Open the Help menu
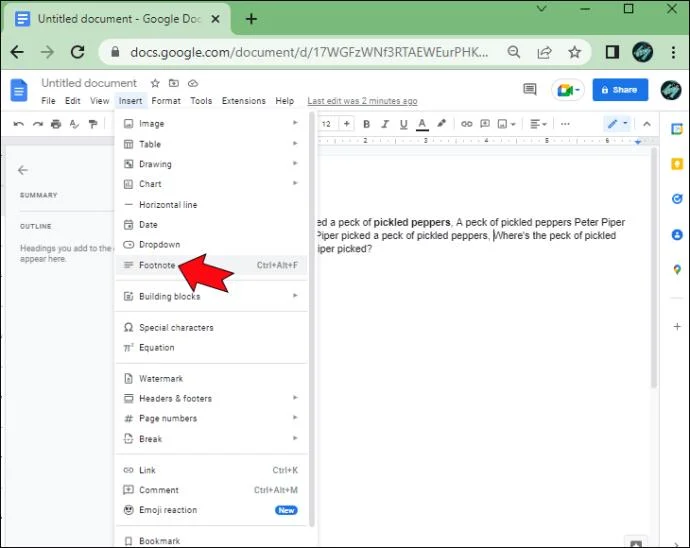 coord(284,101)
